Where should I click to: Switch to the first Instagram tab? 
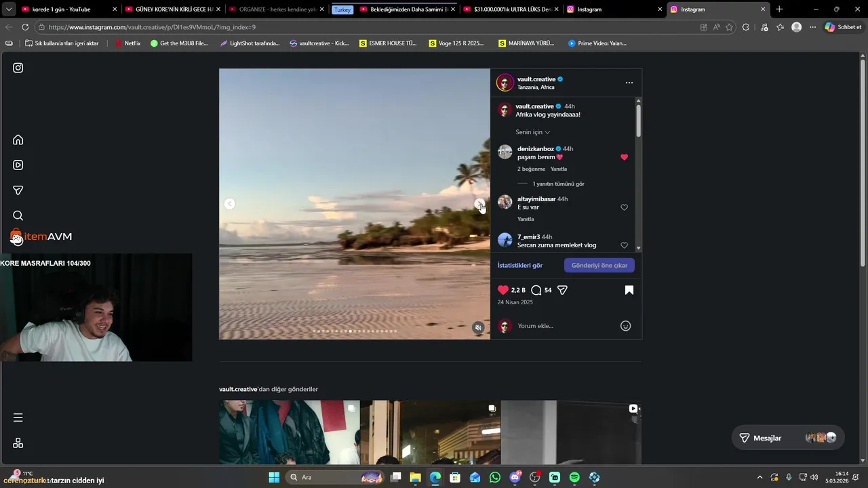(x=614, y=9)
